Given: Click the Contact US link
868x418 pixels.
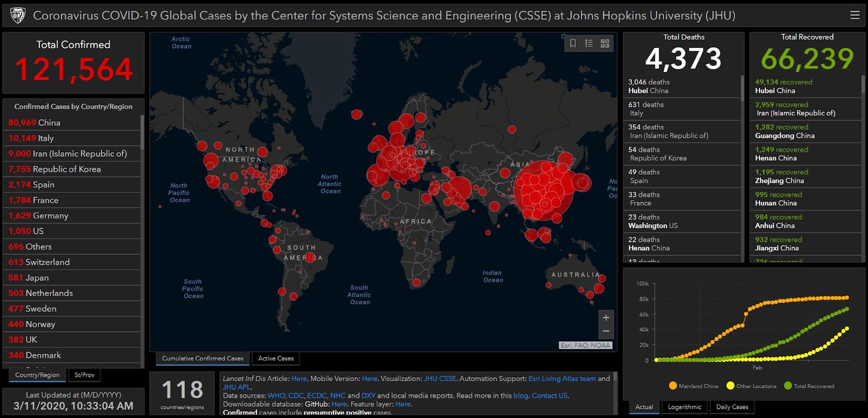Looking at the screenshot, I should coord(550,396).
